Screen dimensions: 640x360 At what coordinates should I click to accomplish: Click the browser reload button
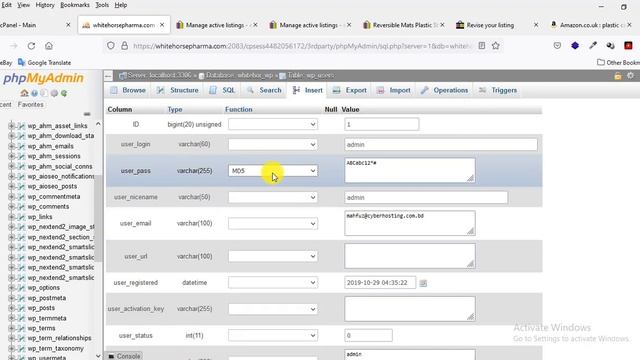click(x=31, y=46)
